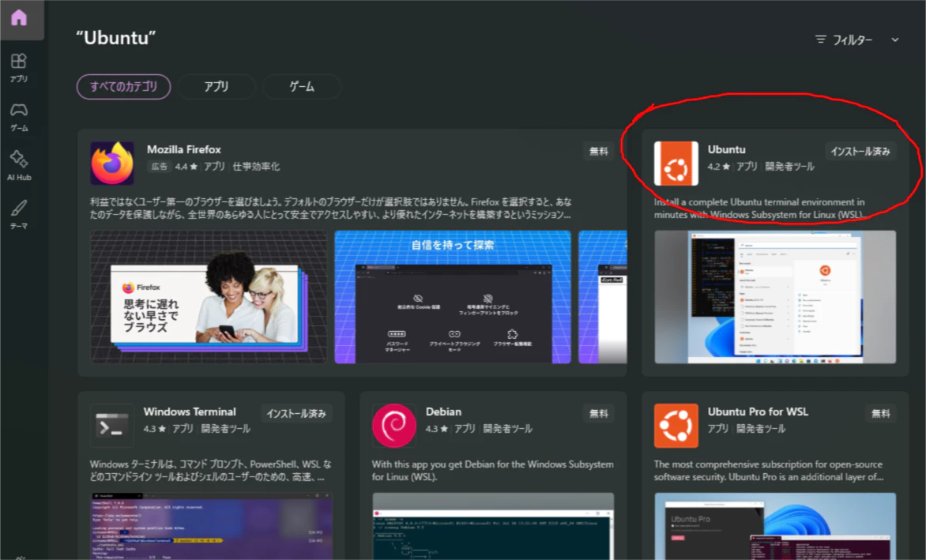
Task: Open the Ubuntu card screenshot
Action: coord(775,297)
